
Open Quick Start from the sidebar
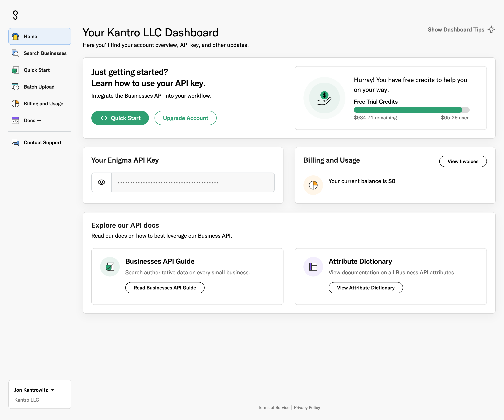pos(40,70)
